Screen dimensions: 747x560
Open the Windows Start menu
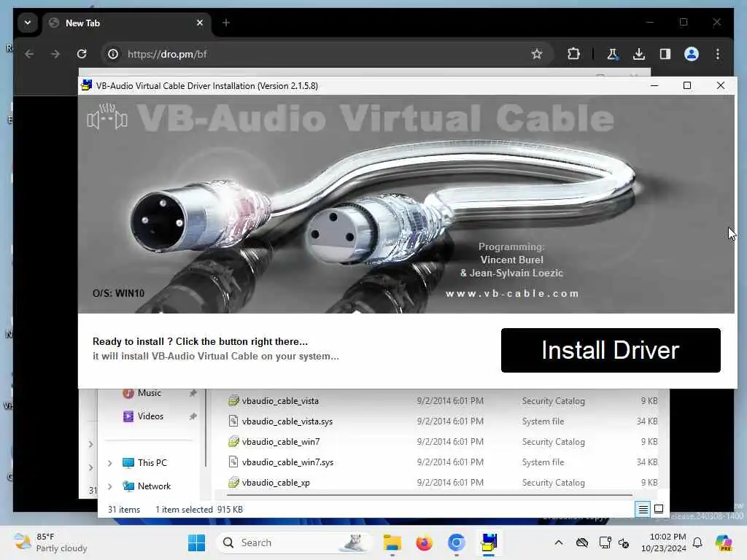pos(196,542)
